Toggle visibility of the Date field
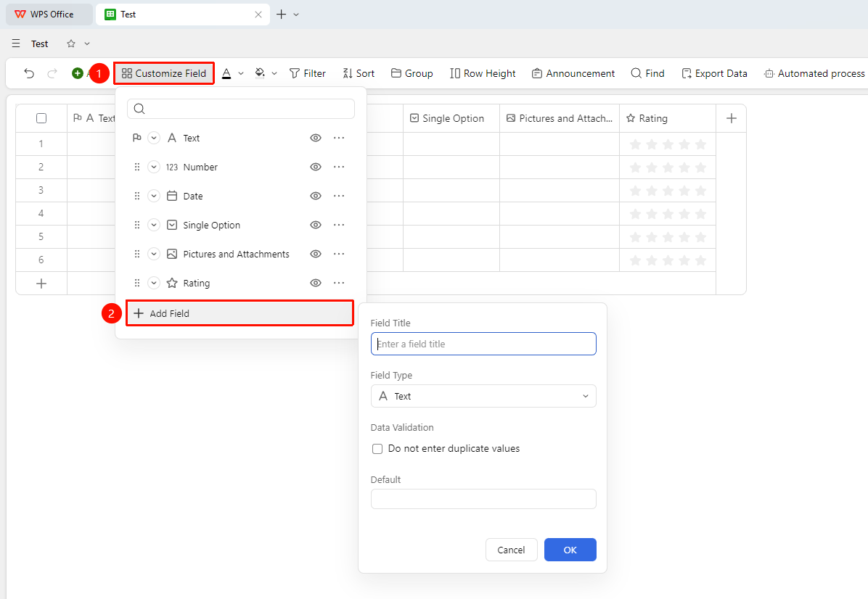 [x=316, y=196]
